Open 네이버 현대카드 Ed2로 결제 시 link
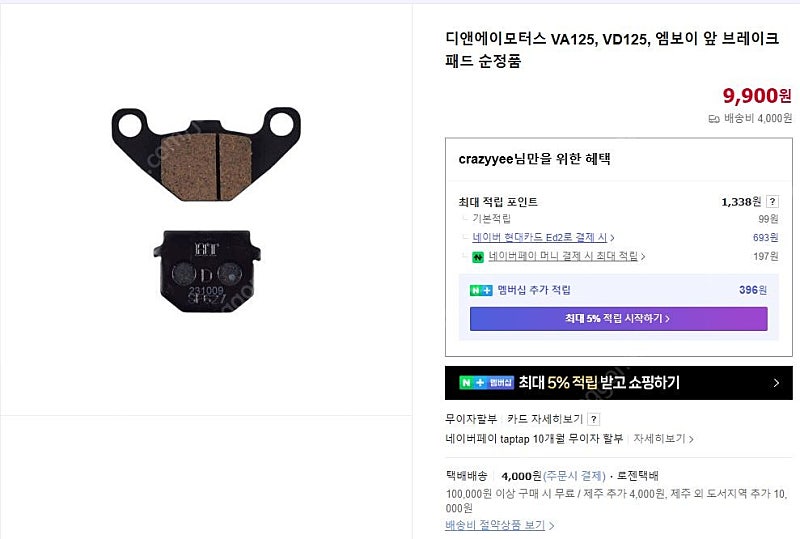The image size is (800, 539). [x=540, y=237]
